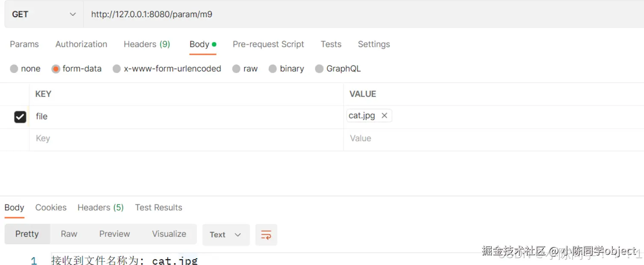Select the GraphQL body type

click(x=338, y=69)
